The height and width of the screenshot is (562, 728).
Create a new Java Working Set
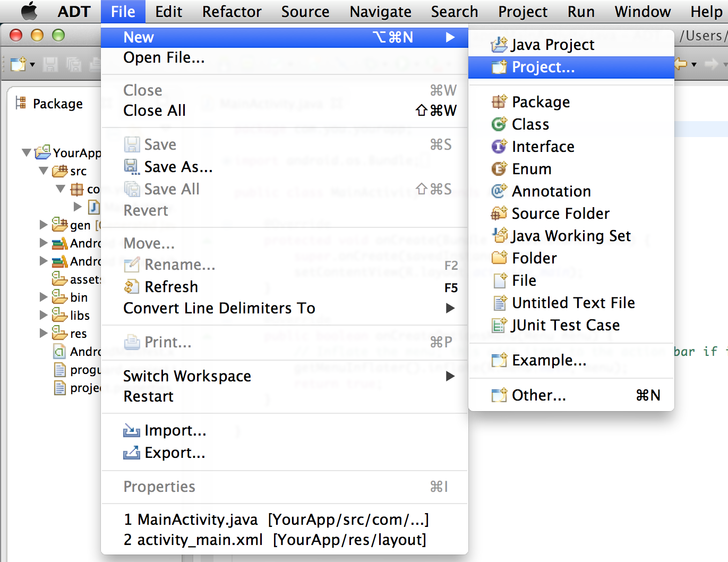pyautogui.click(x=571, y=235)
